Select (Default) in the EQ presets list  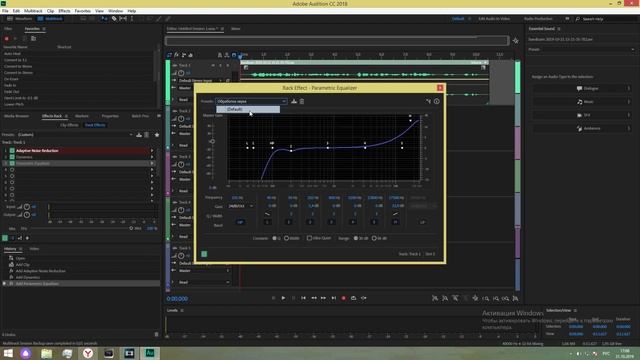248,109
